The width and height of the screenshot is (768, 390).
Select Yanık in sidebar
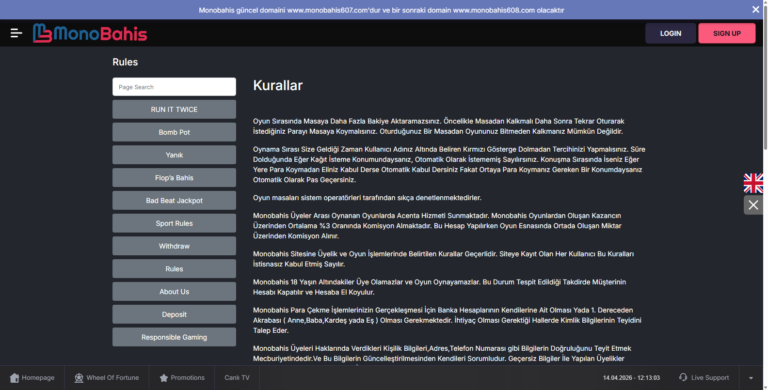174,155
